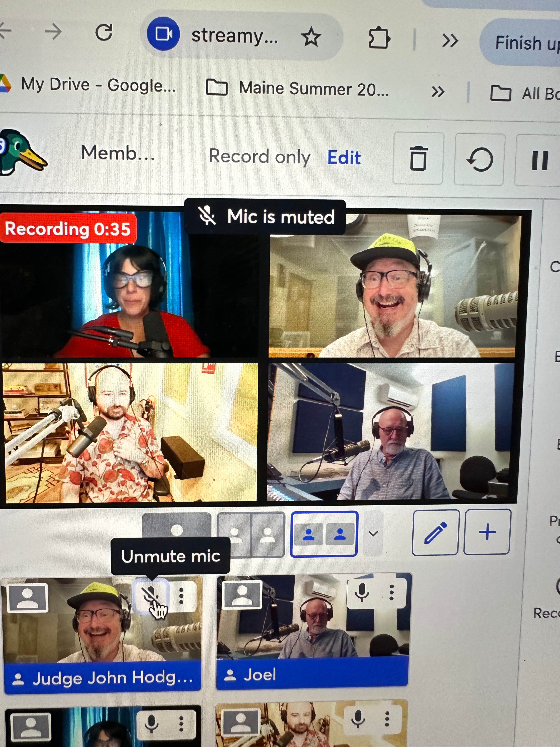This screenshot has width=560, height=747.
Task: Click the Judge John Hodg... name label
Action: point(103,678)
